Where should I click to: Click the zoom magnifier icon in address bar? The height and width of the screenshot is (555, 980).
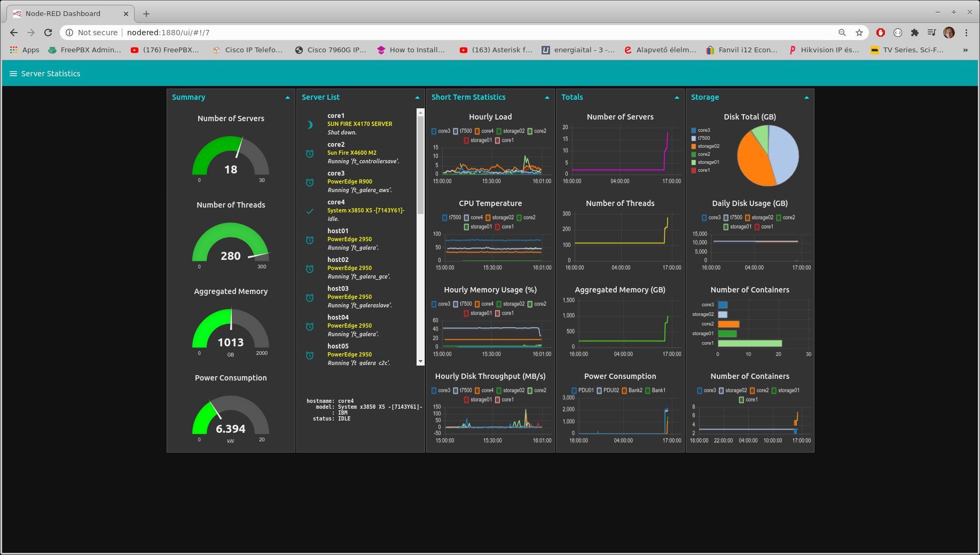(x=842, y=33)
